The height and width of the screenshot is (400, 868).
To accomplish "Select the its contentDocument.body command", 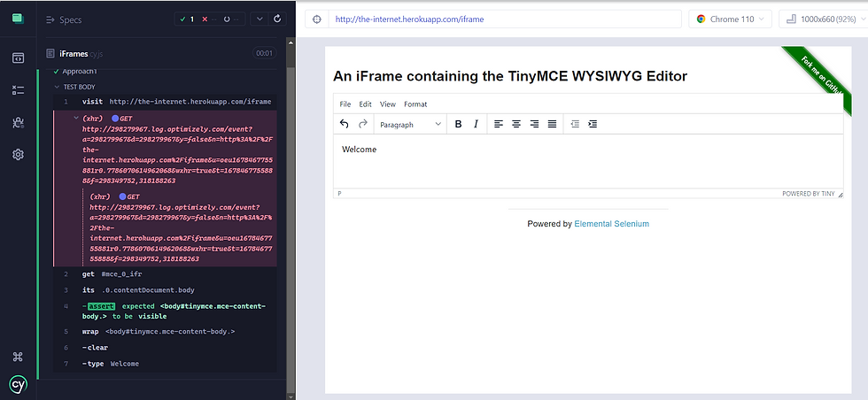I will (x=165, y=290).
